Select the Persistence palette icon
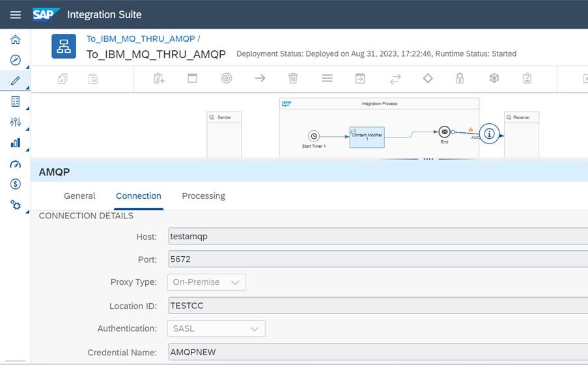 (x=494, y=78)
